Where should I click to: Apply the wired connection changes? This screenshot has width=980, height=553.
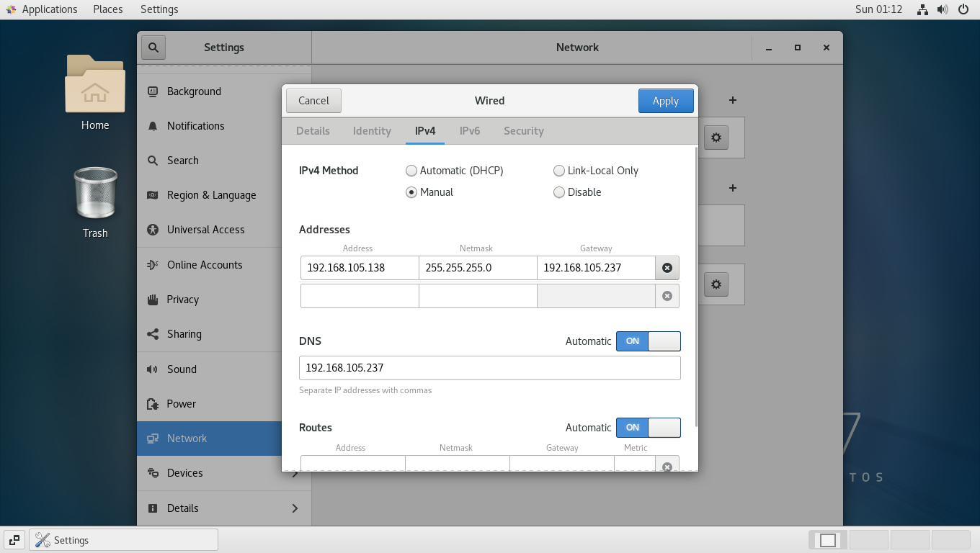point(665,101)
